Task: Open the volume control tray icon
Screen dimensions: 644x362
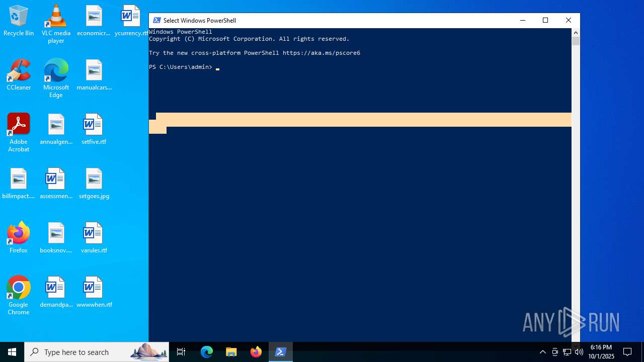Action: [579, 352]
